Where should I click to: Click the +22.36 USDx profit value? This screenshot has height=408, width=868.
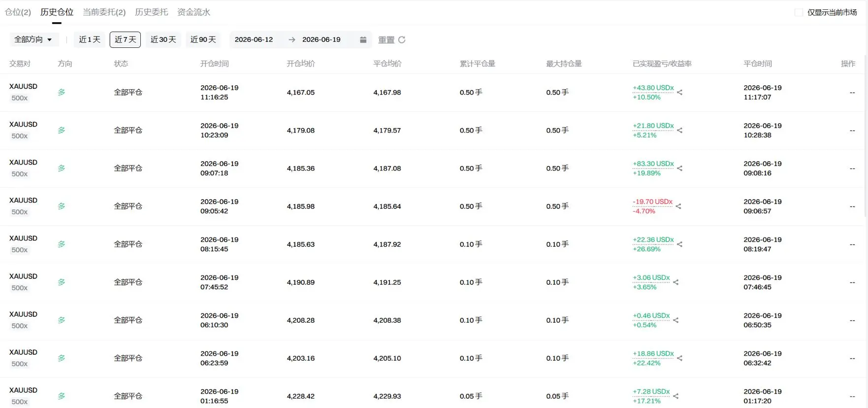tap(653, 239)
